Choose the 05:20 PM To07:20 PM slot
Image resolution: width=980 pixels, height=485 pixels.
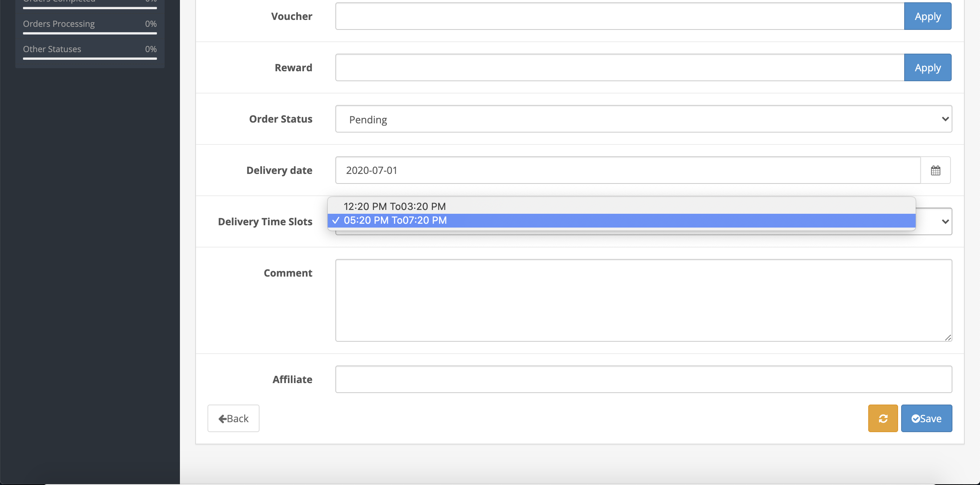(x=621, y=220)
